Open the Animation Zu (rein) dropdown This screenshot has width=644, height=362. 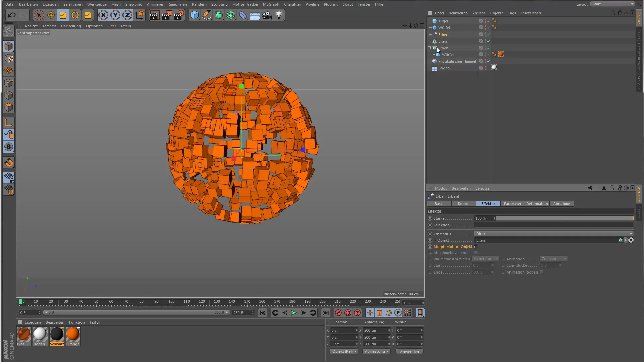tap(553, 259)
